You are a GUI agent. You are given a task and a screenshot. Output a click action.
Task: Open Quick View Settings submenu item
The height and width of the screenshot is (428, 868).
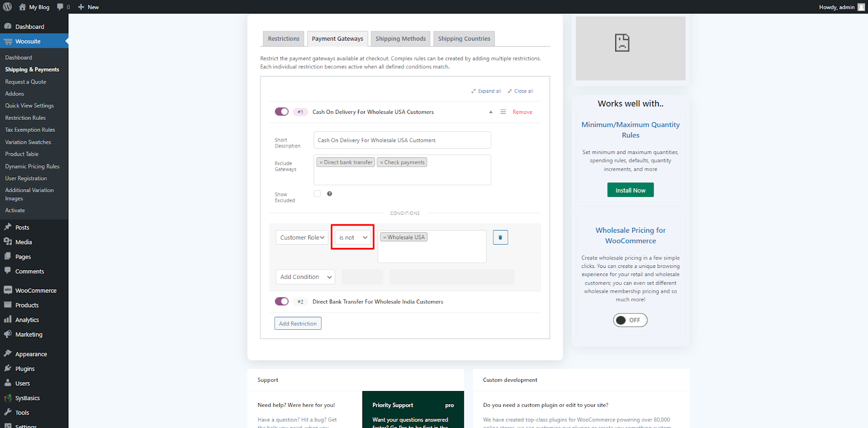29,106
